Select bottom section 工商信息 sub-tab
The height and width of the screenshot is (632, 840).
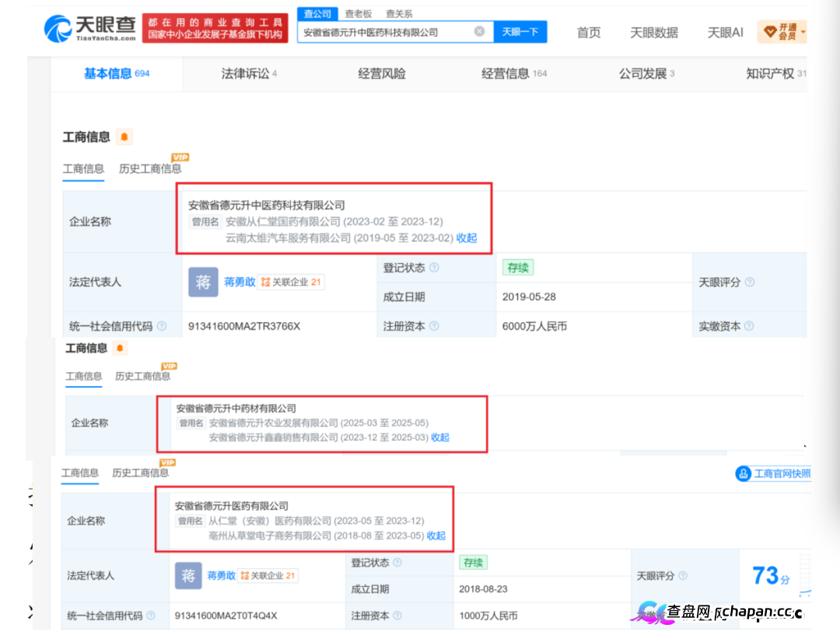[x=80, y=472]
